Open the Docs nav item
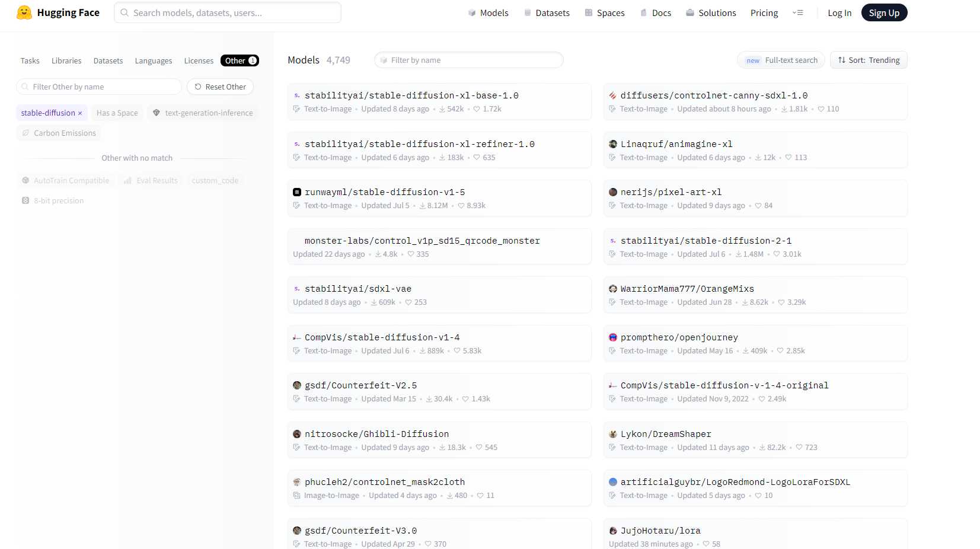 point(656,12)
